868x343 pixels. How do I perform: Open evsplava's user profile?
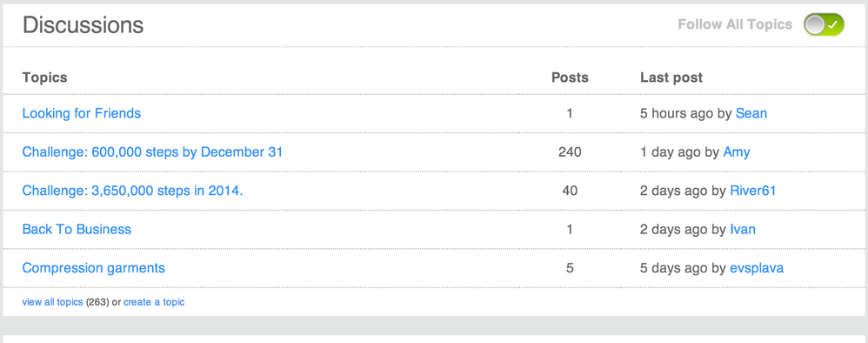point(757,268)
